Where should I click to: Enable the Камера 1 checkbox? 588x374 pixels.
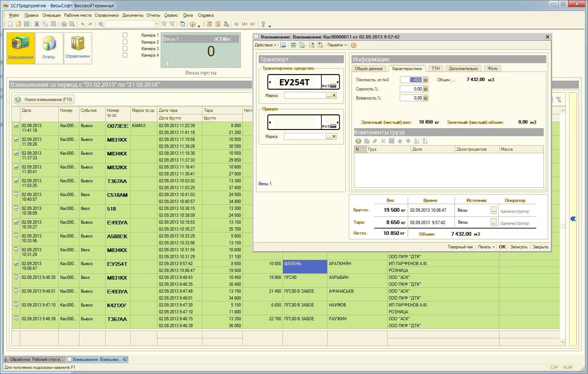tap(125, 35)
